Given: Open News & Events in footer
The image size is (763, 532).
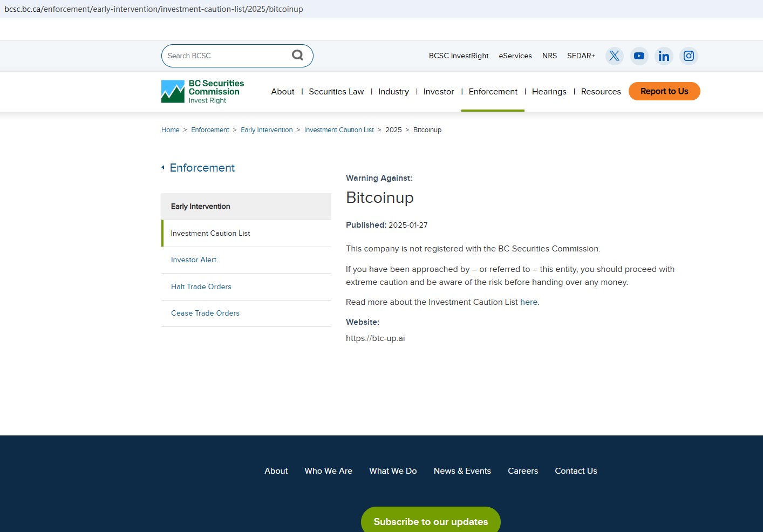Looking at the screenshot, I should (x=462, y=471).
